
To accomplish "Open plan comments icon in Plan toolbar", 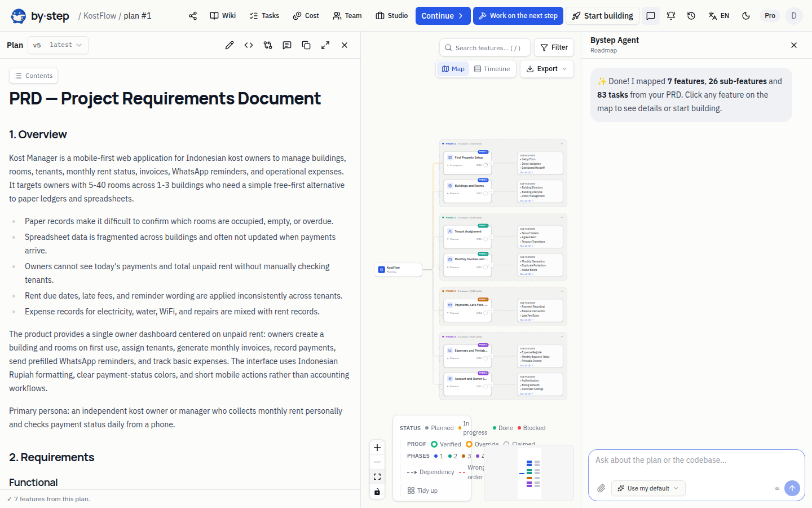I will (287, 45).
